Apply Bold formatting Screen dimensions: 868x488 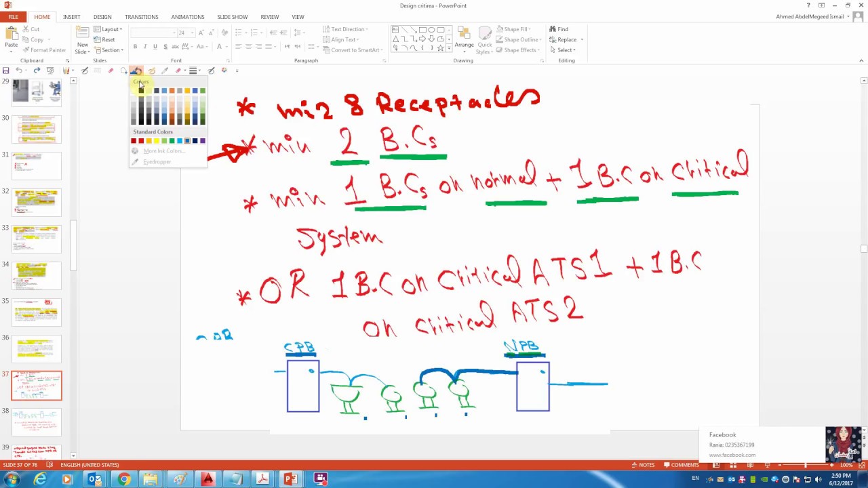tap(135, 47)
